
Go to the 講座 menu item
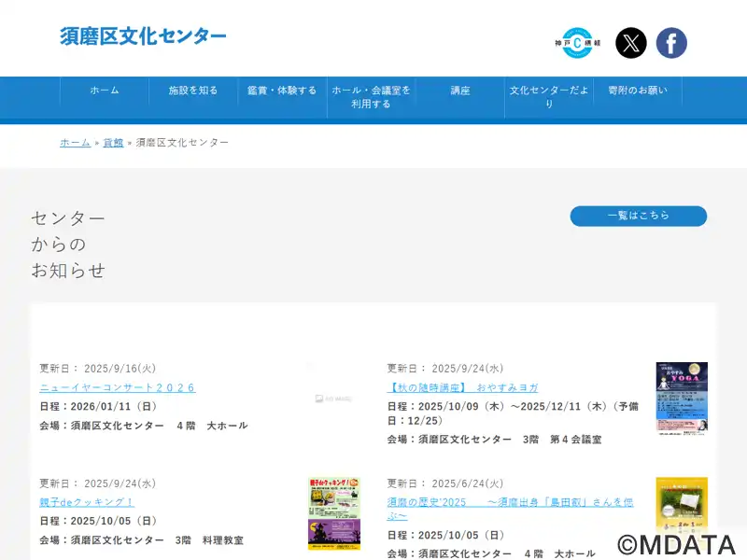pyautogui.click(x=460, y=91)
